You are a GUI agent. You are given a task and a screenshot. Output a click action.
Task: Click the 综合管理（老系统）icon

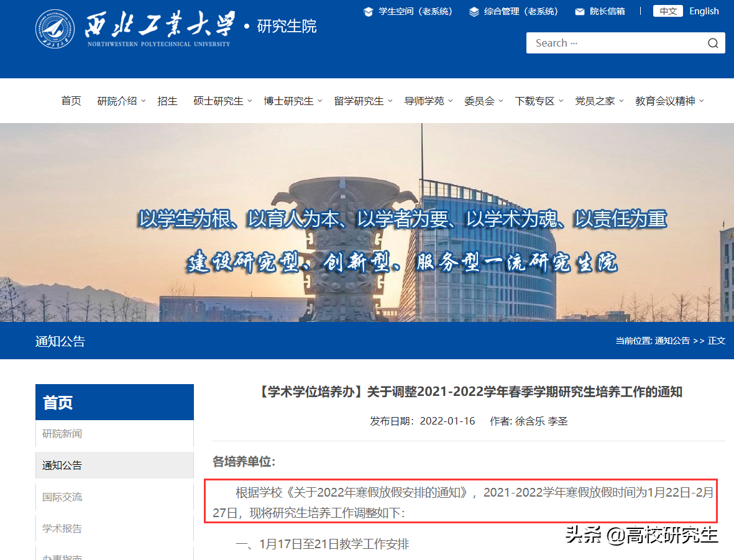point(474,11)
